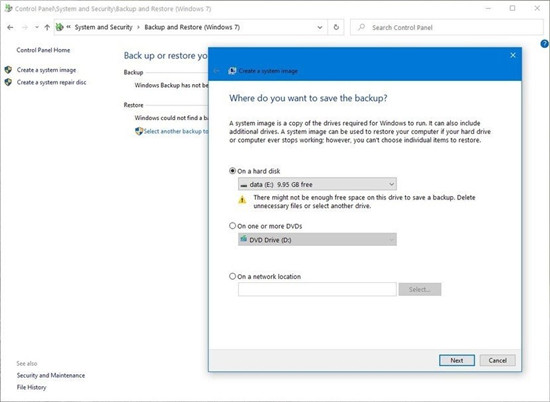This screenshot has width=550, height=402.
Task: Click the Refresh button in address bar
Action: pyautogui.click(x=336, y=27)
